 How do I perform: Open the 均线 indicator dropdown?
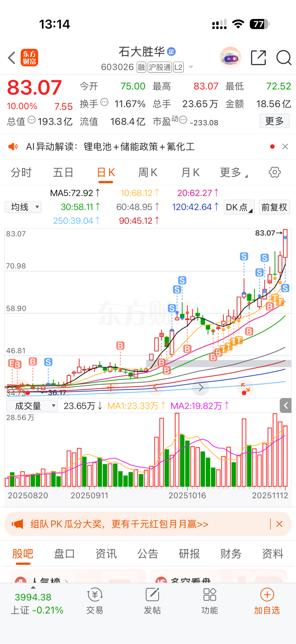pos(23,207)
